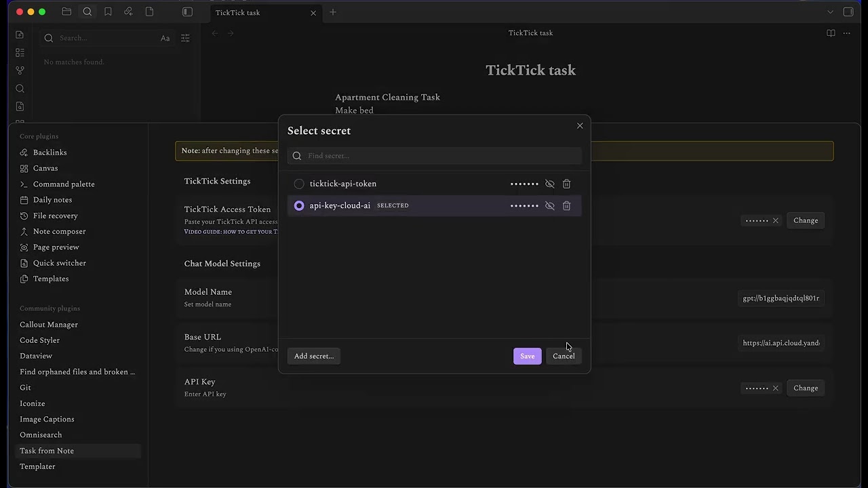Reveal the api-key-cloud-ai secret value
Image resolution: width=868 pixels, height=488 pixels.
550,205
